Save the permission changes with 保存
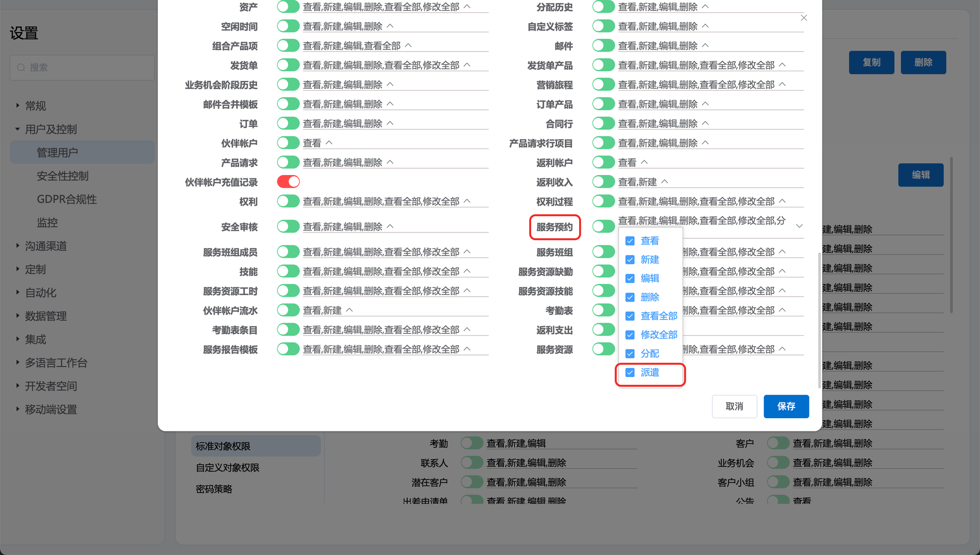This screenshot has width=980, height=555. tap(786, 406)
